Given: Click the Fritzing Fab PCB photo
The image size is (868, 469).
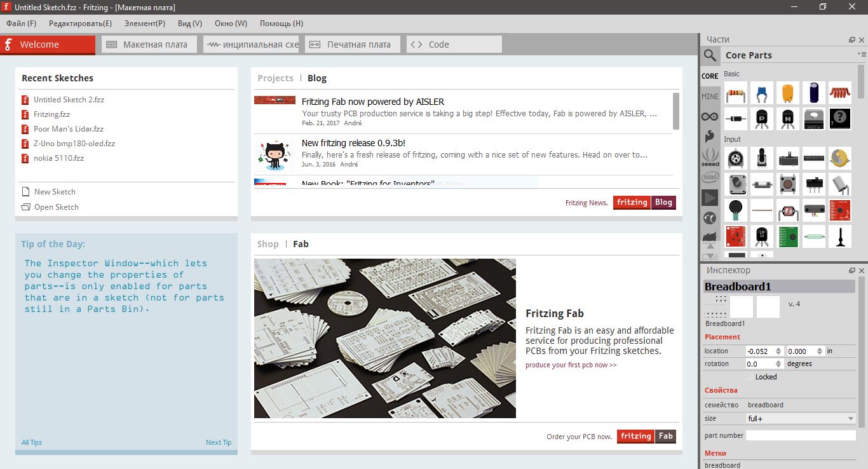Looking at the screenshot, I should tap(385, 338).
